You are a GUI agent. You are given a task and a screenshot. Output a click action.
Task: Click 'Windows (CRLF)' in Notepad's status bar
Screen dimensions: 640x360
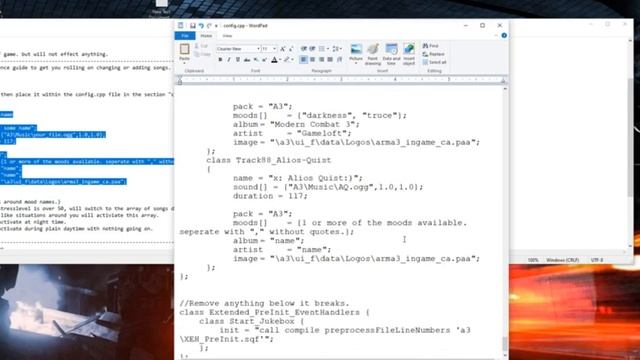[x=562, y=260]
